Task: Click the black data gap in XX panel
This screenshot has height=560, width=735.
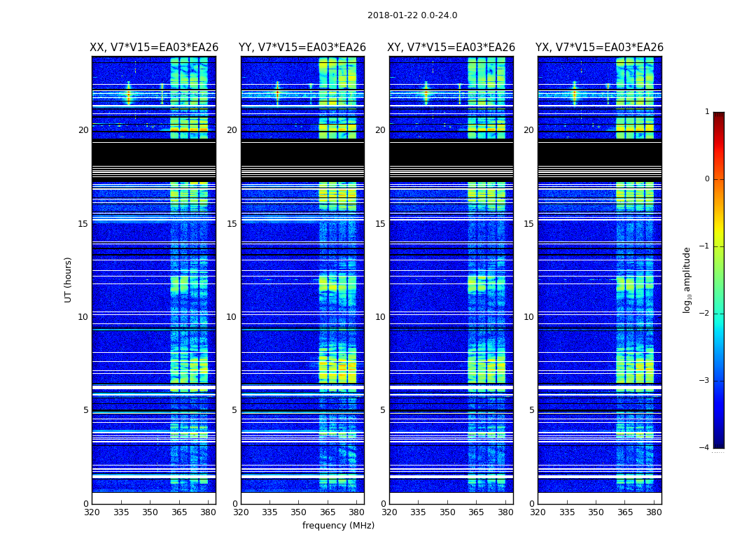Action: (x=154, y=154)
